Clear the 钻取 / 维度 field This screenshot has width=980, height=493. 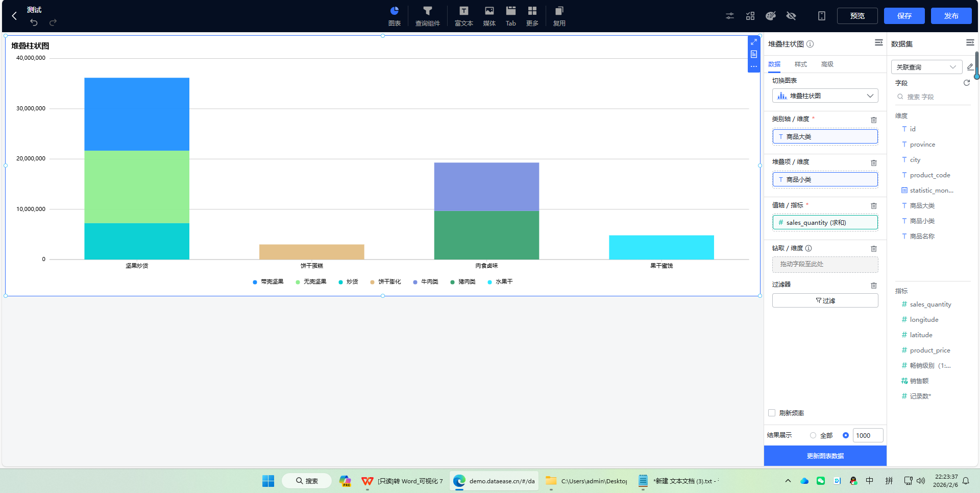tap(874, 248)
